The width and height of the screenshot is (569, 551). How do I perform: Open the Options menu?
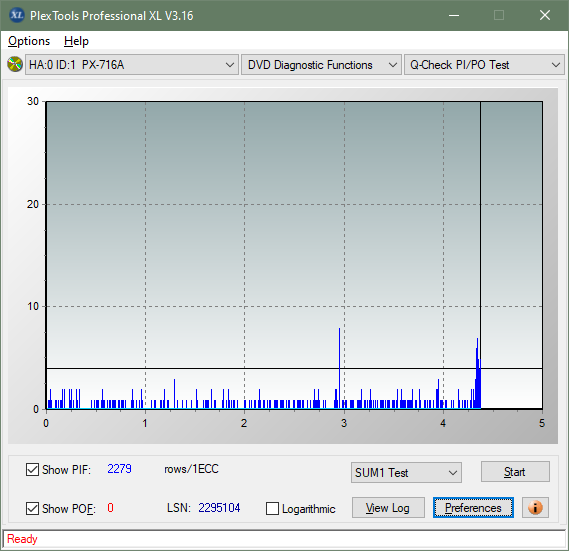pos(29,41)
